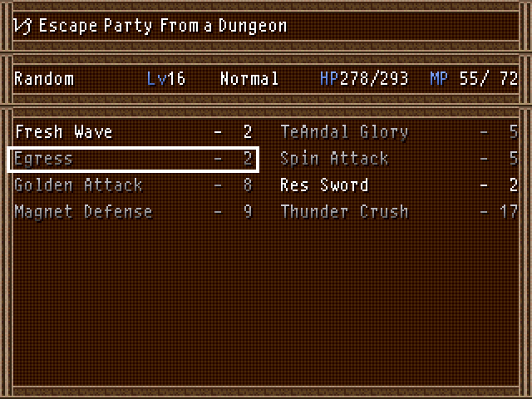The height and width of the screenshot is (399, 532).
Task: Click the Escape Party From a Dungeon description
Action: pos(163,26)
